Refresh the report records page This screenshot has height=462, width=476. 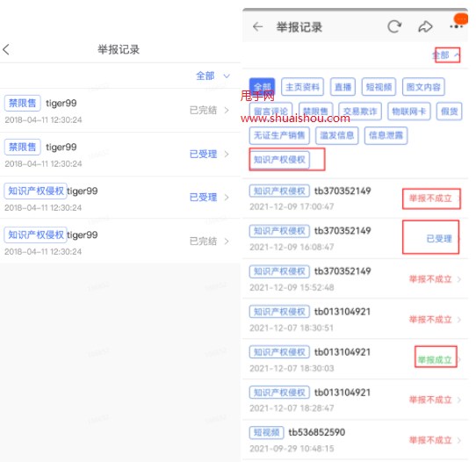tap(394, 26)
